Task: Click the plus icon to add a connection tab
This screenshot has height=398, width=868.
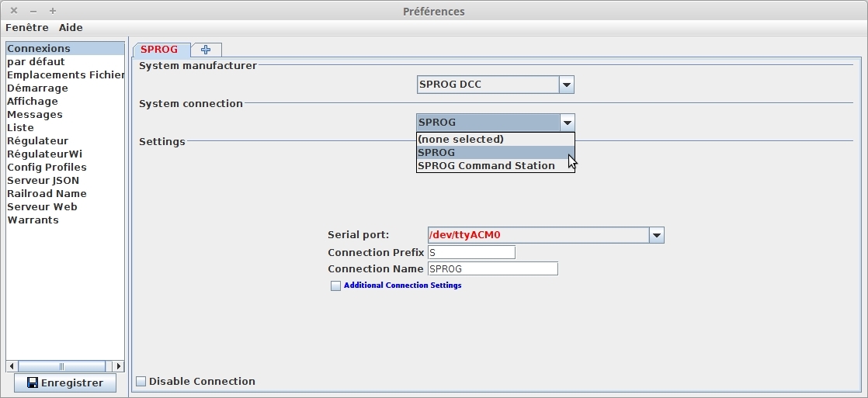Action: pyautogui.click(x=206, y=50)
